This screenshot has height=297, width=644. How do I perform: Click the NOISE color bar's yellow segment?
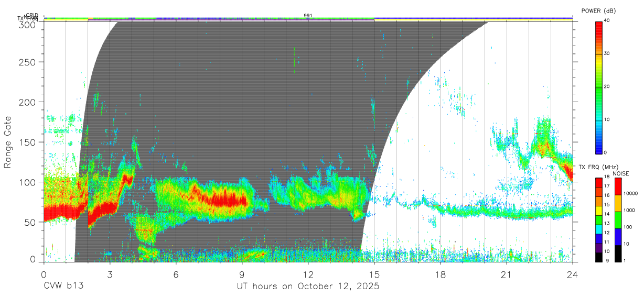coord(618,203)
